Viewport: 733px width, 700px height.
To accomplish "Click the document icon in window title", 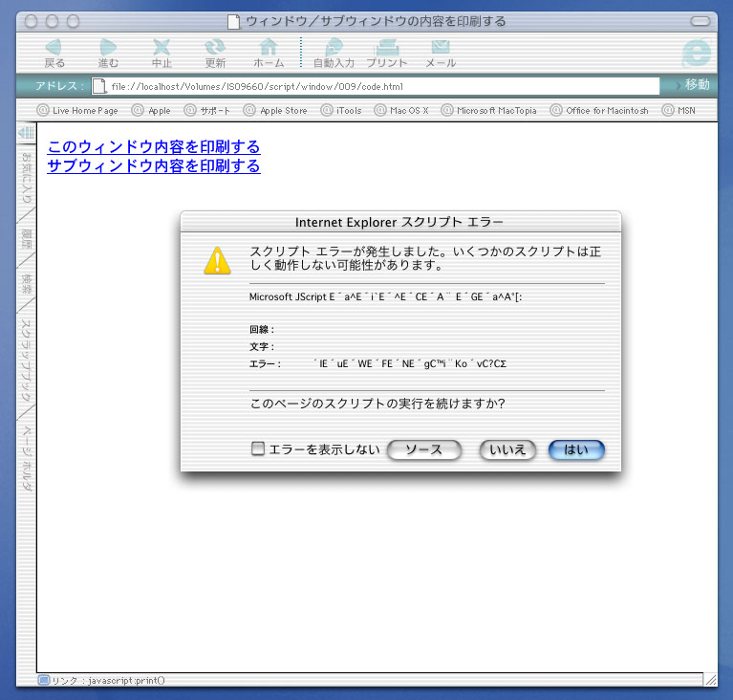I will point(233,22).
